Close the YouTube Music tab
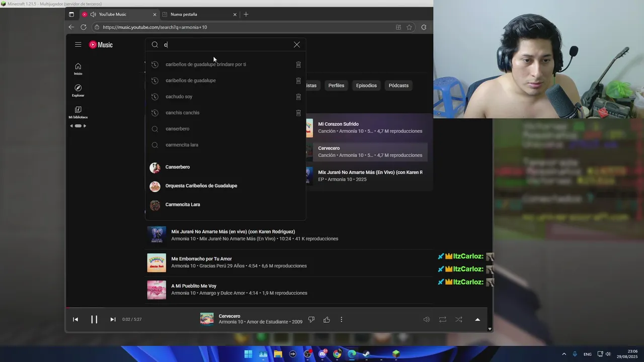The width and height of the screenshot is (644, 362). [x=154, y=14]
